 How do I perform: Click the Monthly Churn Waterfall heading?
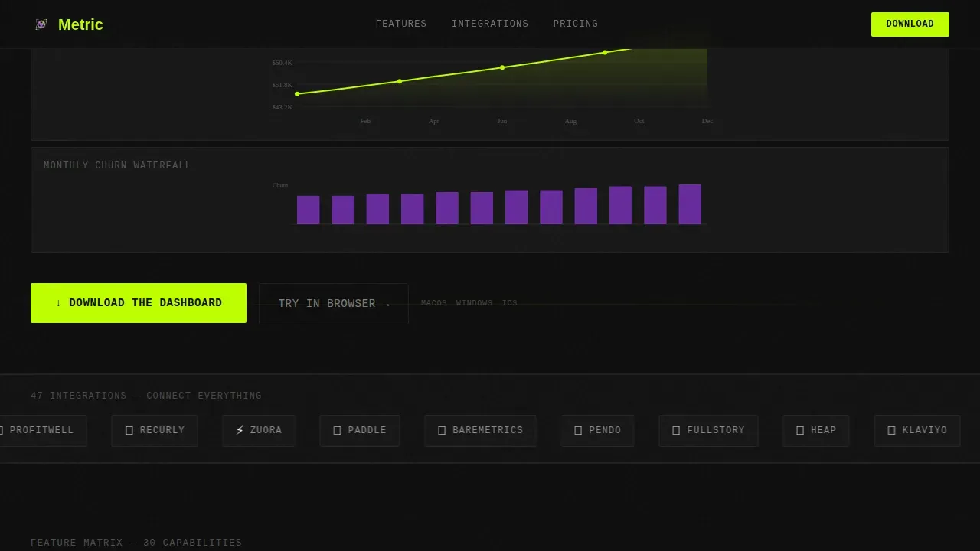tap(117, 165)
